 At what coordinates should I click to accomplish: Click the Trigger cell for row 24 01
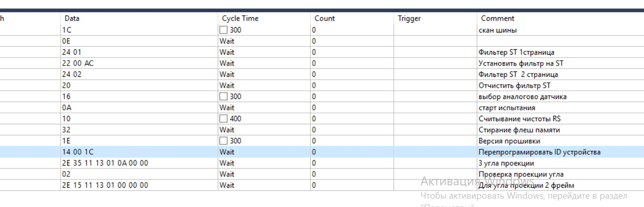tap(434, 52)
